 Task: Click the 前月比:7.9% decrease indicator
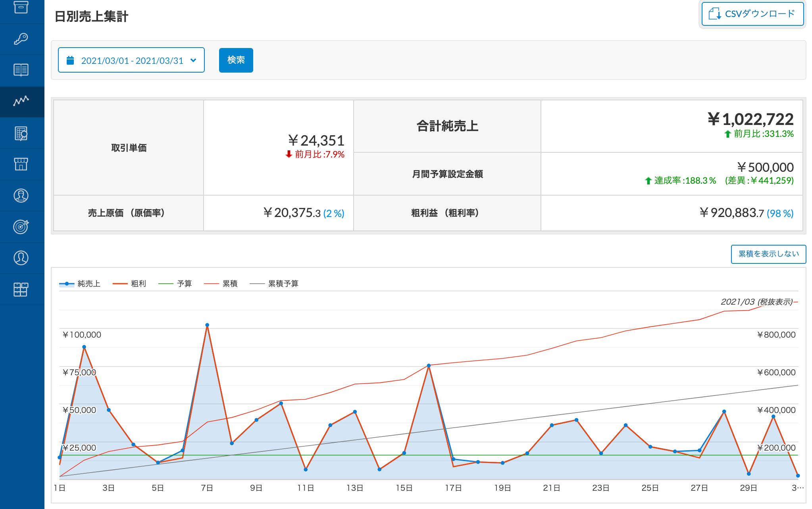[x=315, y=154]
